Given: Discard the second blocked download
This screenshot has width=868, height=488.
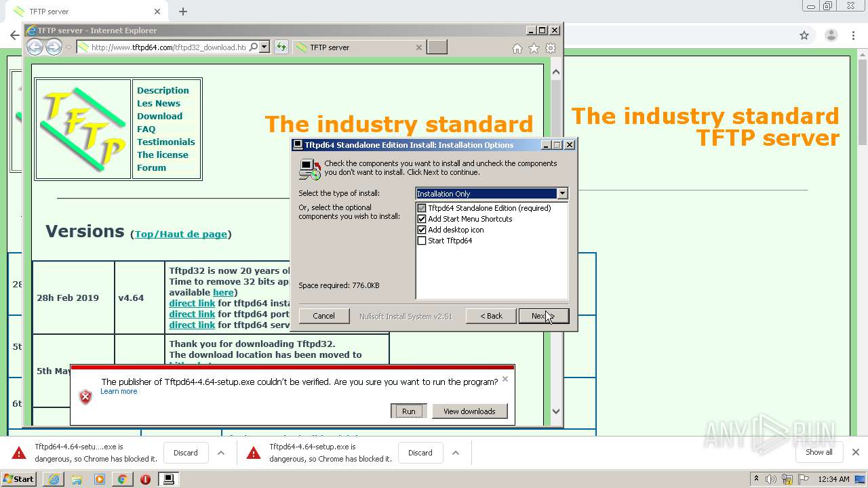Looking at the screenshot, I should 420,453.
